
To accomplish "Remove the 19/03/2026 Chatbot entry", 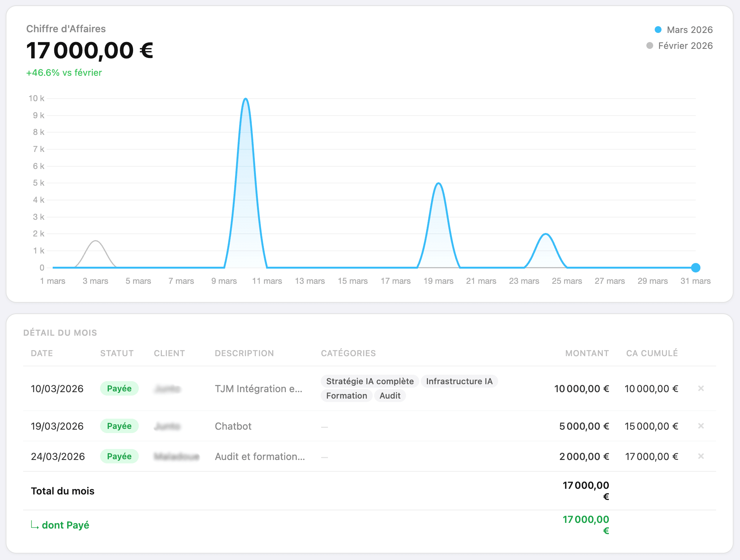I will pos(701,426).
